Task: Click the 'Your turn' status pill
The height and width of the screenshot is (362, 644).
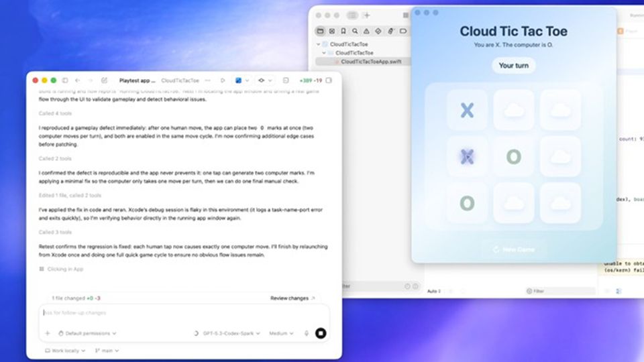Action: pyautogui.click(x=514, y=66)
